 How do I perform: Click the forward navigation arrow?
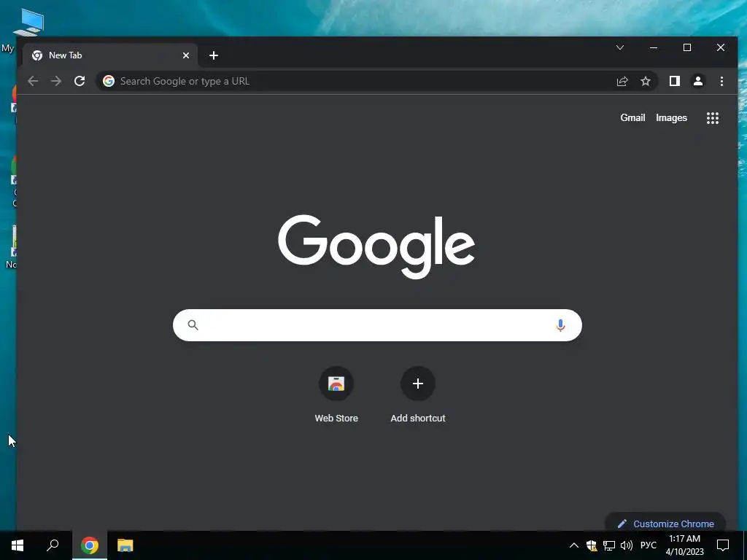(56, 81)
